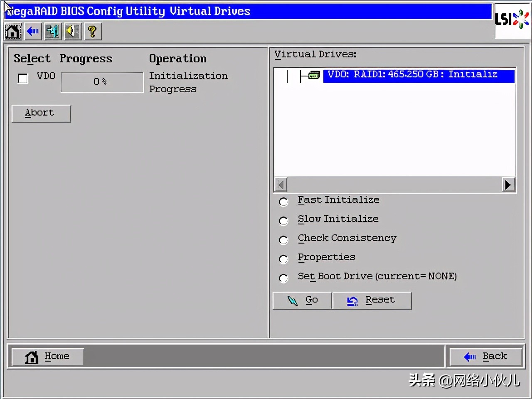Select the Slow Initialize option
The width and height of the screenshot is (532, 399).
click(283, 221)
